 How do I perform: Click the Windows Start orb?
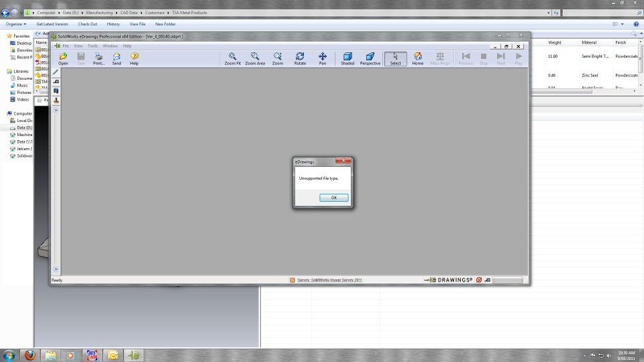tap(9, 355)
